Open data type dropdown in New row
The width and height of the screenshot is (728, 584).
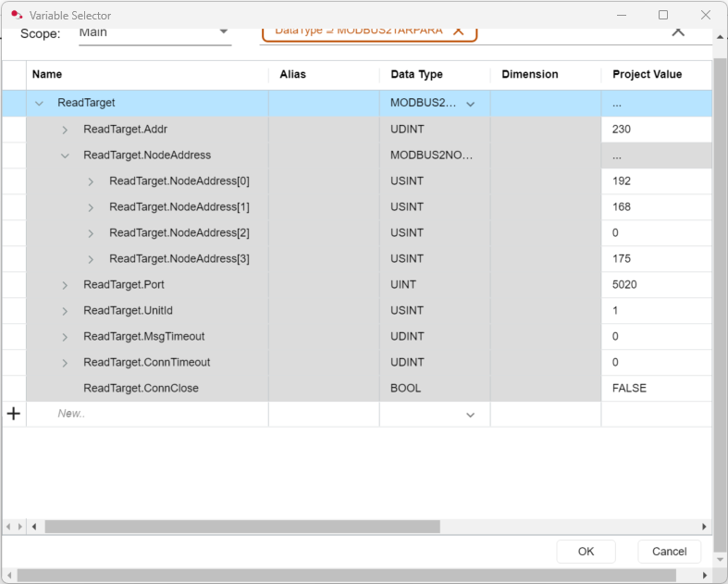pyautogui.click(x=470, y=415)
